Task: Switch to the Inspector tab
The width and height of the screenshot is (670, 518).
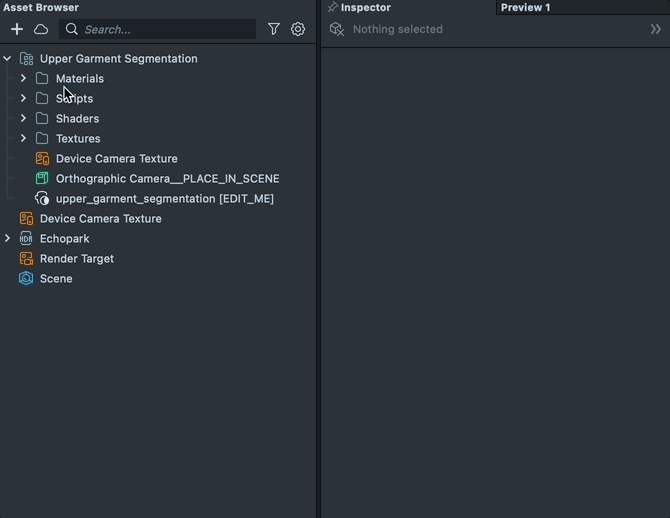Action: [x=365, y=8]
